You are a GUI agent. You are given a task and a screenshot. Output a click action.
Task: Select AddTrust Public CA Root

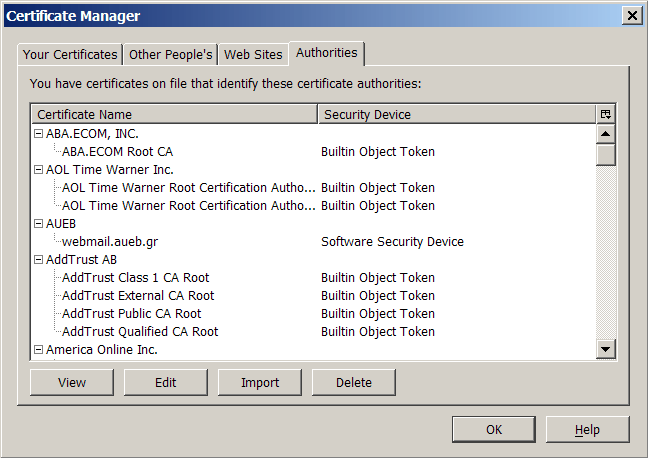pyautogui.click(x=131, y=313)
